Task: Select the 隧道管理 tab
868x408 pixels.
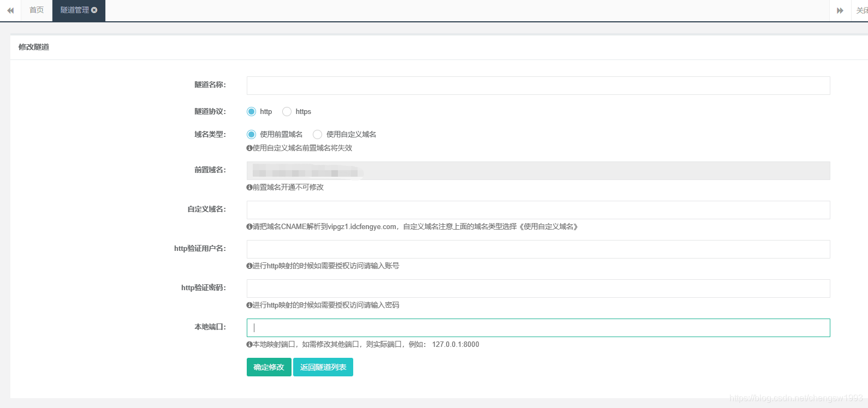Action: 79,10
